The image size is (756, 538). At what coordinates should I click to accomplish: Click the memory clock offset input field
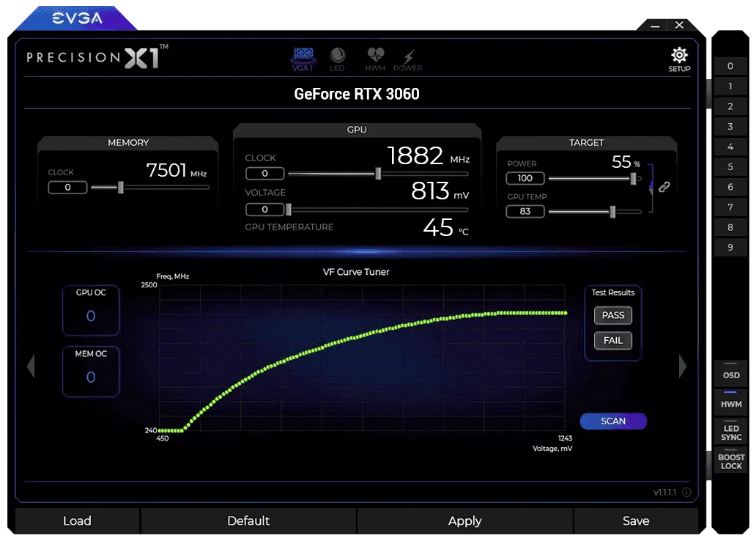(x=67, y=188)
